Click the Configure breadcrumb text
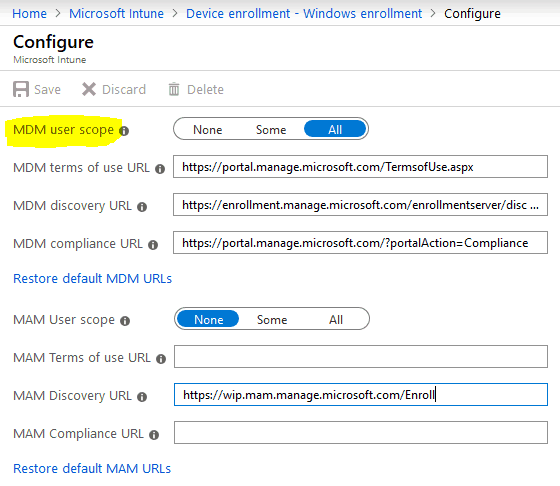This screenshot has height=486, width=560. pyautogui.click(x=472, y=14)
